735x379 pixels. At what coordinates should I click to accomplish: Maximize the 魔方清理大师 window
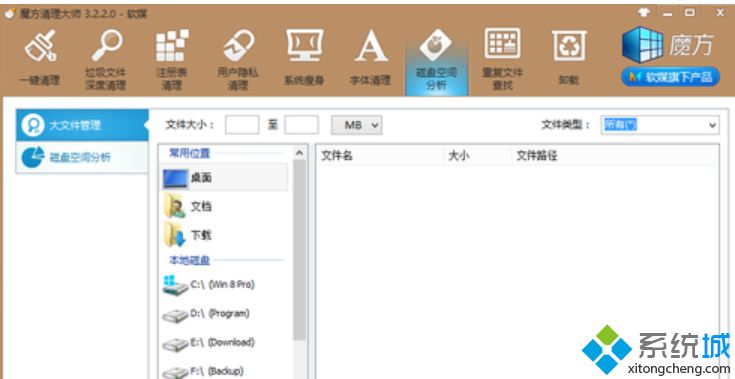690,13
